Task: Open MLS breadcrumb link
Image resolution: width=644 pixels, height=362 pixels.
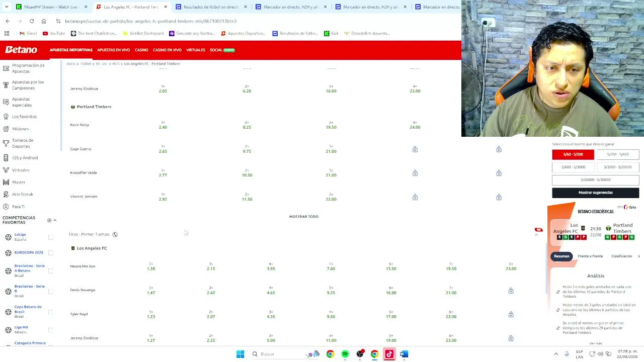Action: click(116, 64)
